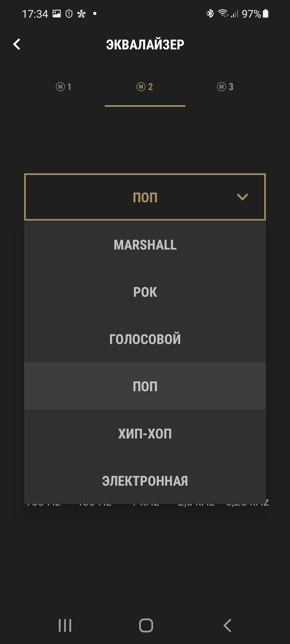
Task: Select the ГОЛОСОВОЙ equalizer preset
Action: tap(145, 339)
